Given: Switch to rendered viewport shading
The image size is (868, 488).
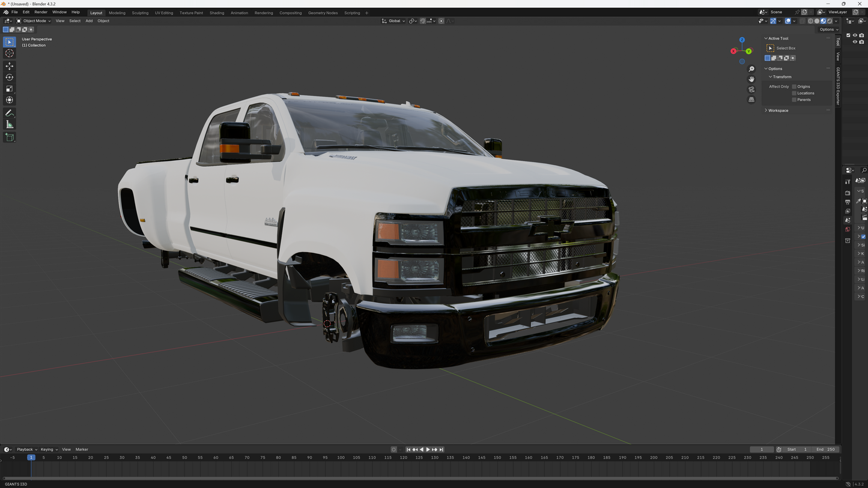Looking at the screenshot, I should pyautogui.click(x=830, y=21).
